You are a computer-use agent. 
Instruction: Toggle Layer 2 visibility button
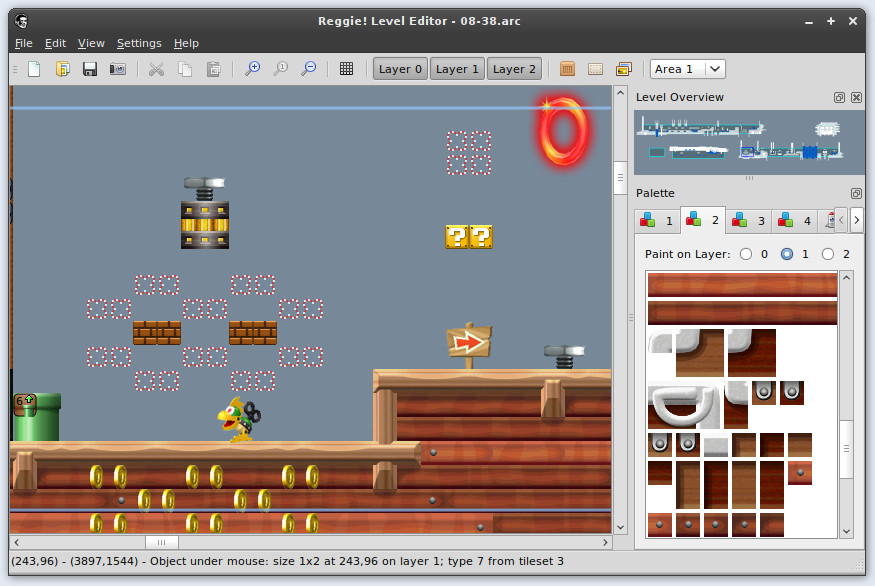point(514,69)
